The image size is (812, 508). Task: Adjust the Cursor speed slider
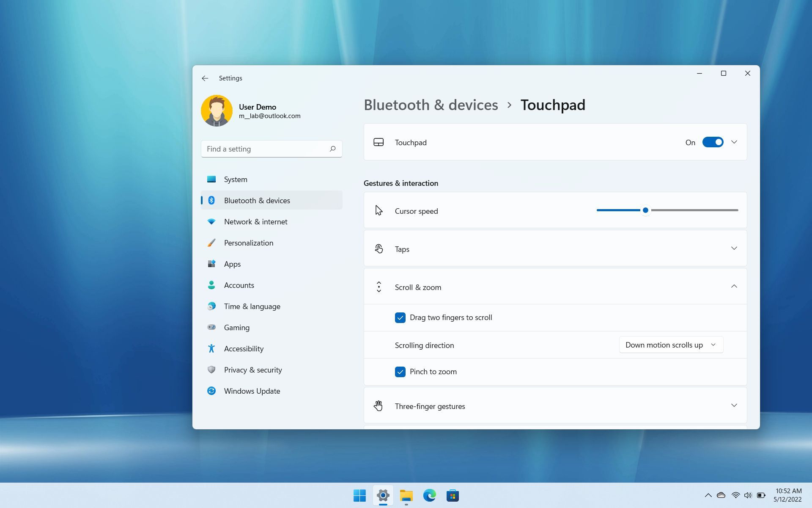645,210
